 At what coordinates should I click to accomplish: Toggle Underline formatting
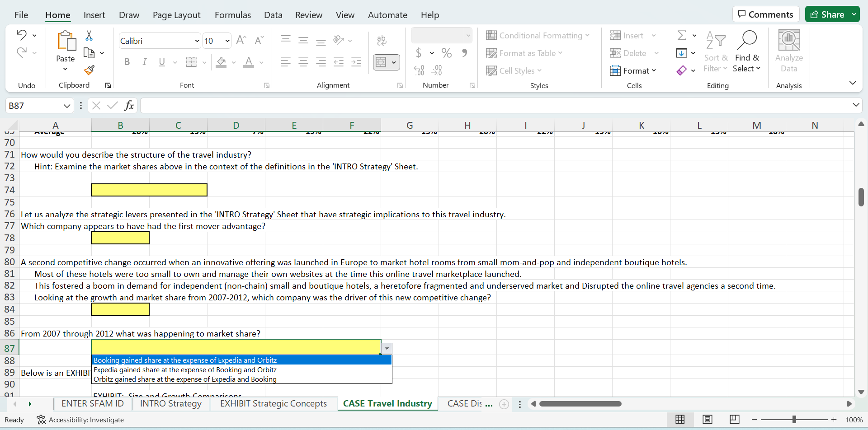pyautogui.click(x=162, y=62)
